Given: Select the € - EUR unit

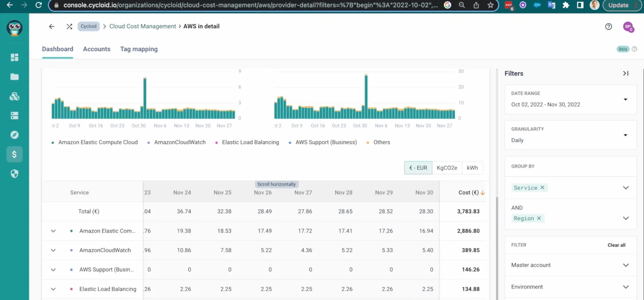Looking at the screenshot, I should tap(418, 168).
